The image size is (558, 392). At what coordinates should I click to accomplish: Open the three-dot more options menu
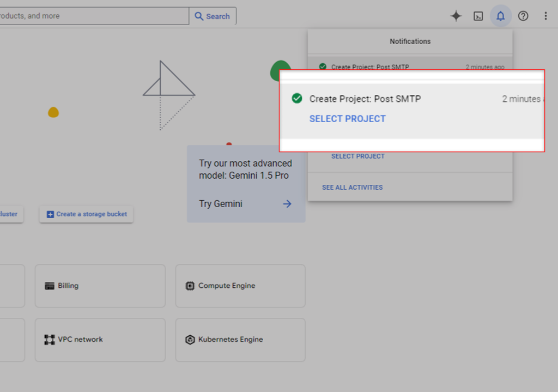click(545, 16)
